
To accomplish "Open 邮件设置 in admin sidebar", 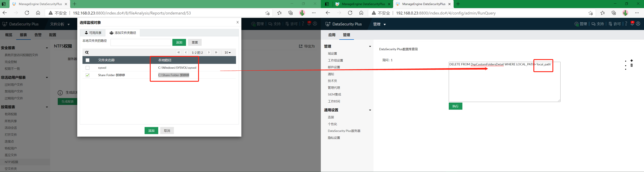I will point(334,67).
